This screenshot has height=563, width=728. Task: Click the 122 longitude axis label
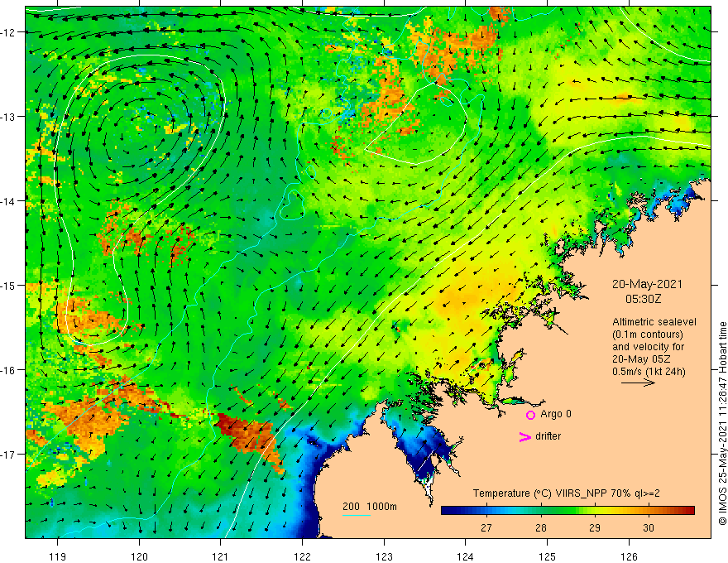point(302,556)
